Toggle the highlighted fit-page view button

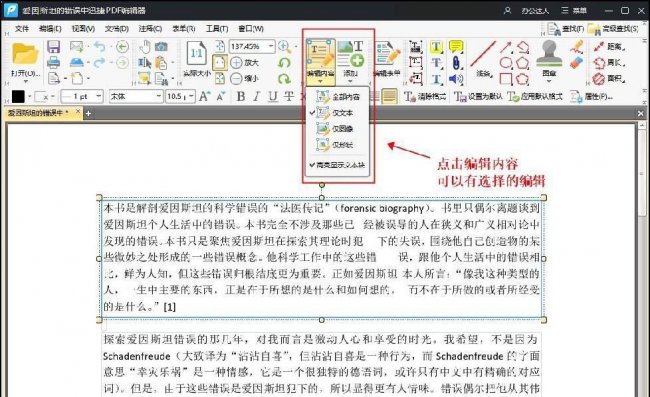[x=219, y=63]
